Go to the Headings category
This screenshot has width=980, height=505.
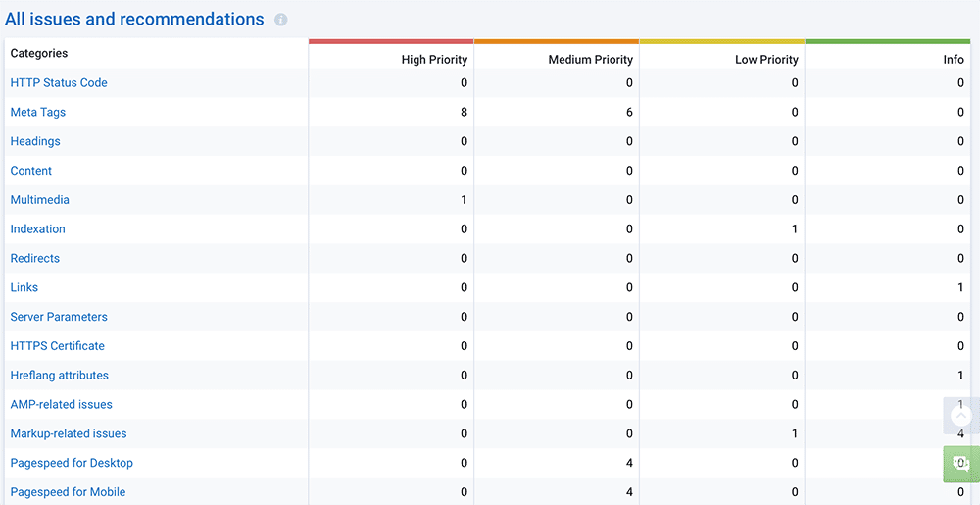click(x=35, y=142)
